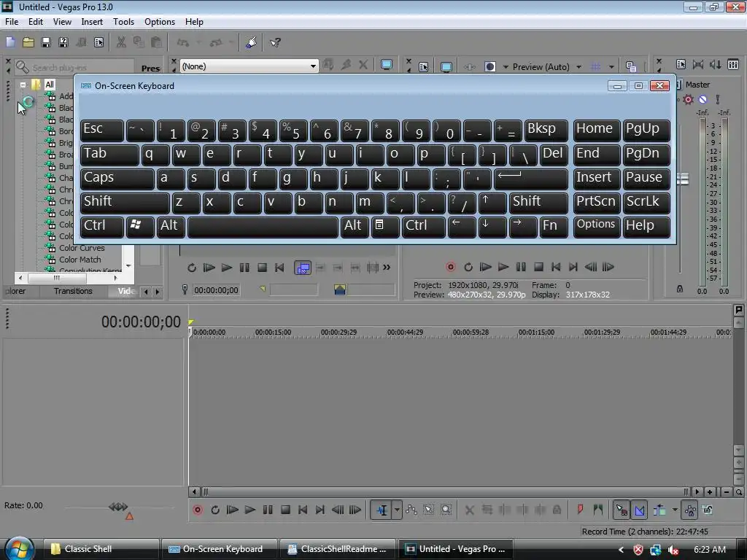
Task: Toggle enable snapping icon
Action: [x=622, y=510]
